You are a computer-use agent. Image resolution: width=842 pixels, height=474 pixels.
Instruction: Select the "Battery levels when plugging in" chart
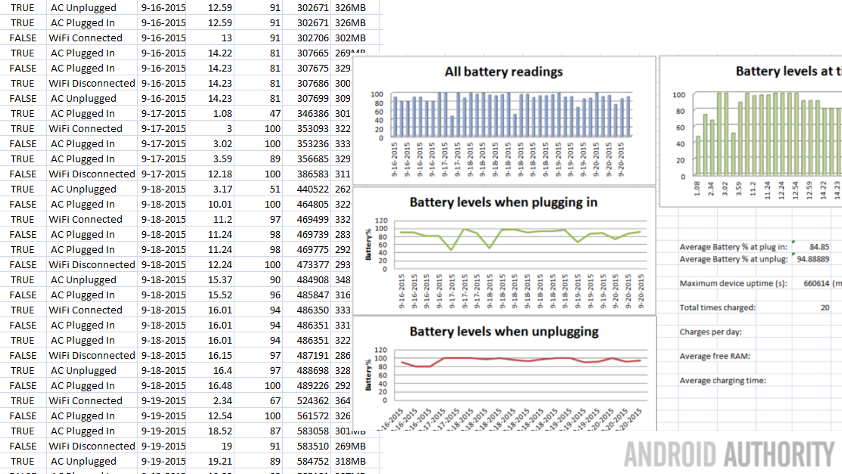504,251
